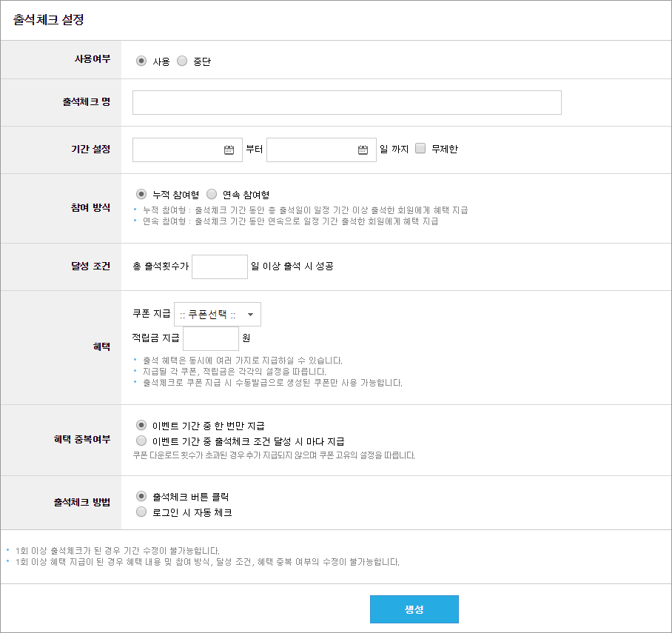Click the 출석체크 명 text field
This screenshot has width=672, height=633.
click(x=346, y=102)
